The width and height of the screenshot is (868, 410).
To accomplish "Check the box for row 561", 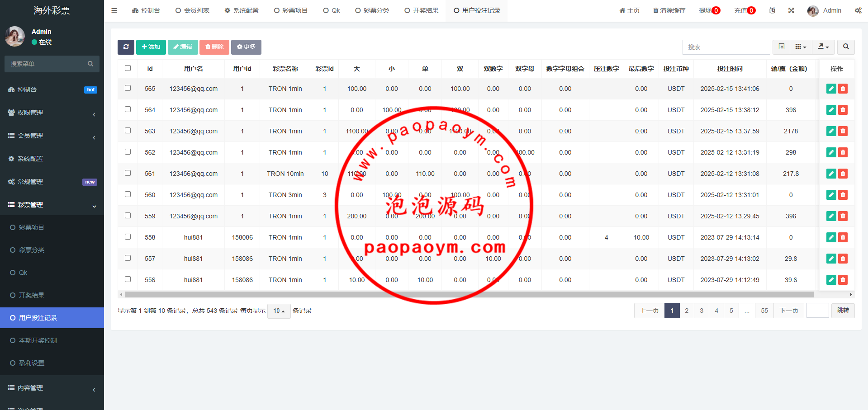I will click(x=128, y=173).
